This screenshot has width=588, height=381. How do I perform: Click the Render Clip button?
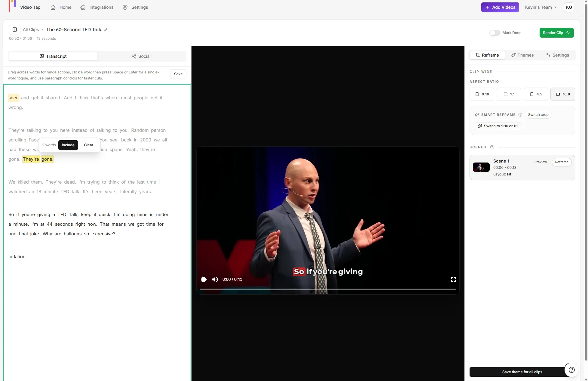[x=556, y=33]
